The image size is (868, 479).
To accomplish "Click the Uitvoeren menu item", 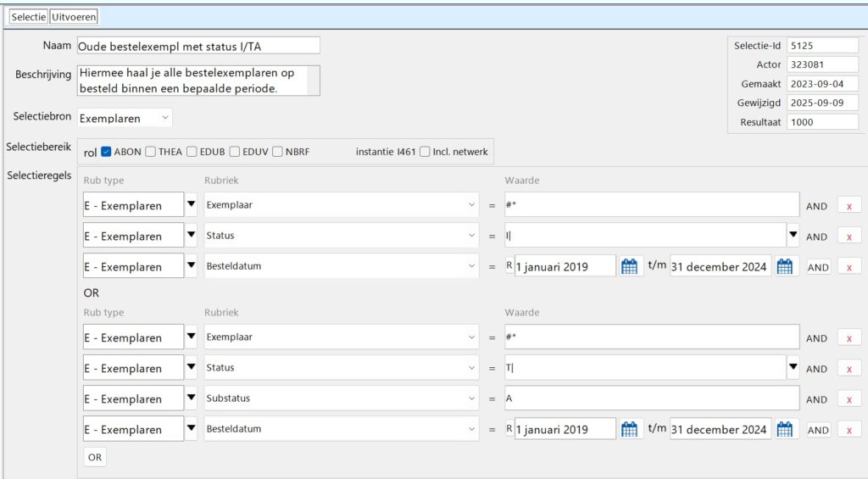I will [75, 17].
